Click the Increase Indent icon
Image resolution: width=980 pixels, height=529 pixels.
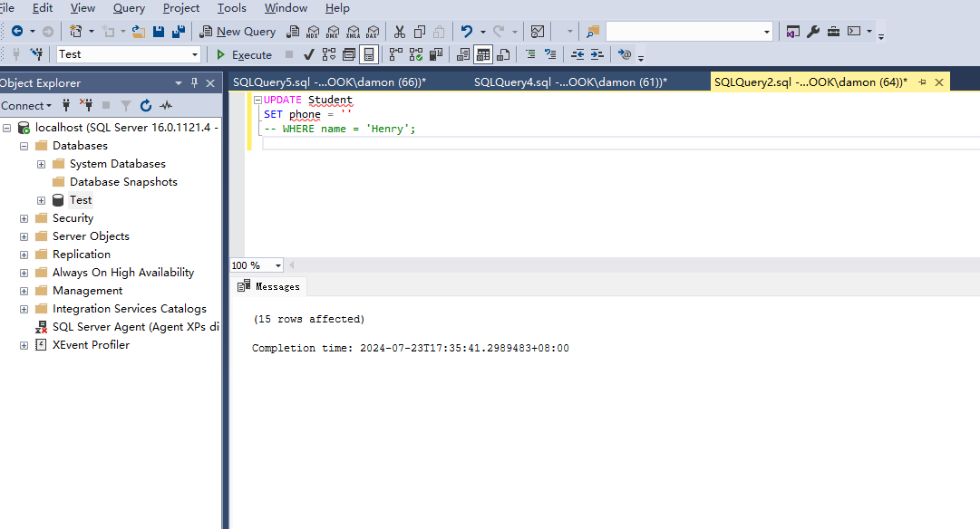coord(597,55)
